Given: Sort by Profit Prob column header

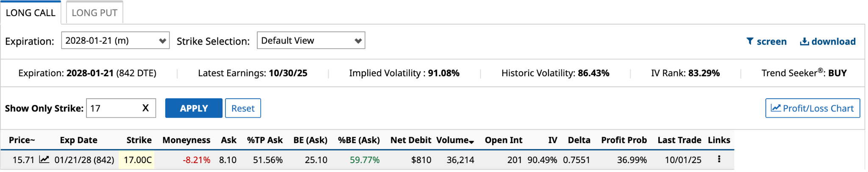Looking at the screenshot, I should (x=624, y=140).
